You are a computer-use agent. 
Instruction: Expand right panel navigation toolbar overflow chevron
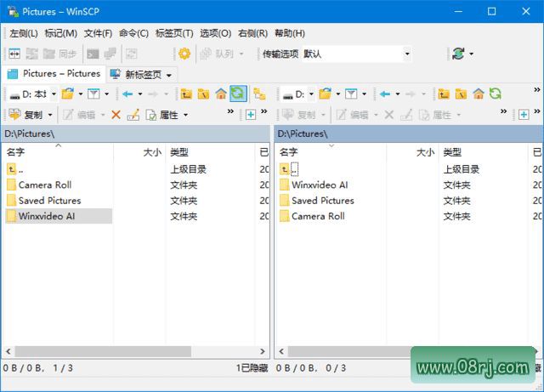click(536, 90)
